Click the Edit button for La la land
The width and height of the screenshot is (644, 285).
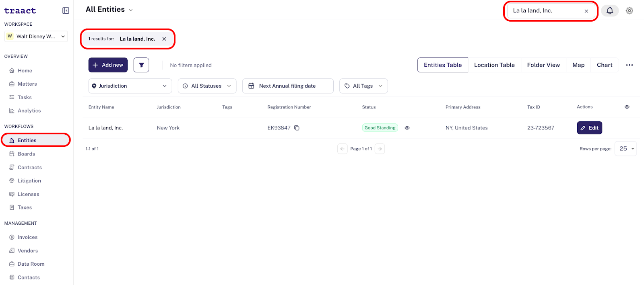[589, 128]
